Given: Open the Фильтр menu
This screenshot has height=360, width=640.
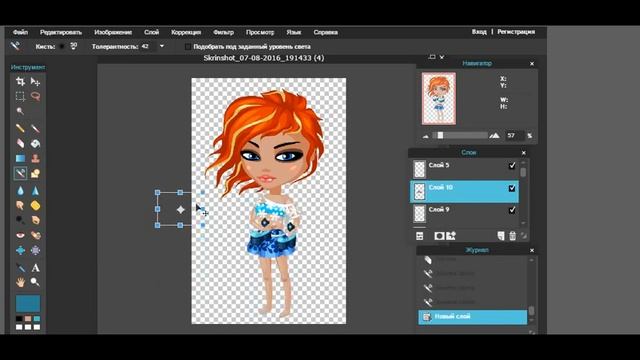Looking at the screenshot, I should coord(223,32).
